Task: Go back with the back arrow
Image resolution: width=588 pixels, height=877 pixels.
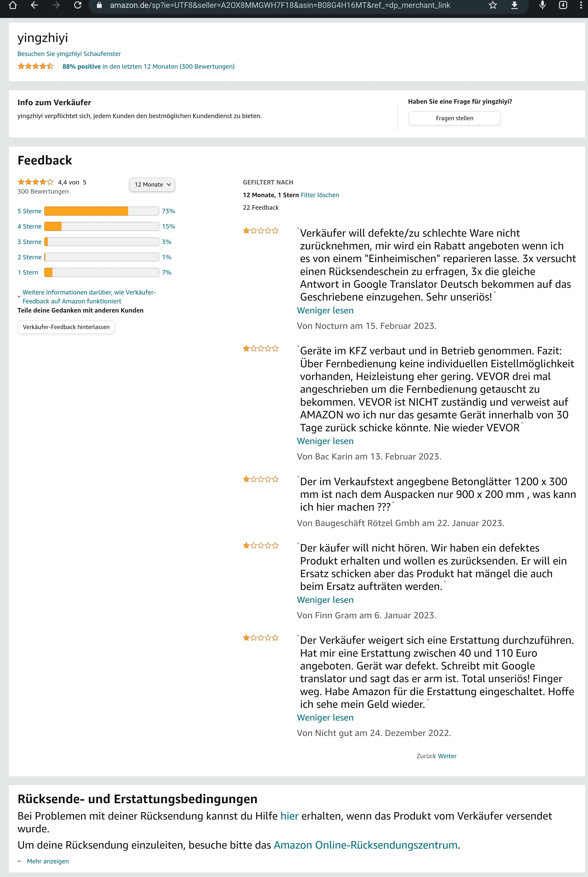Action: tap(35, 5)
